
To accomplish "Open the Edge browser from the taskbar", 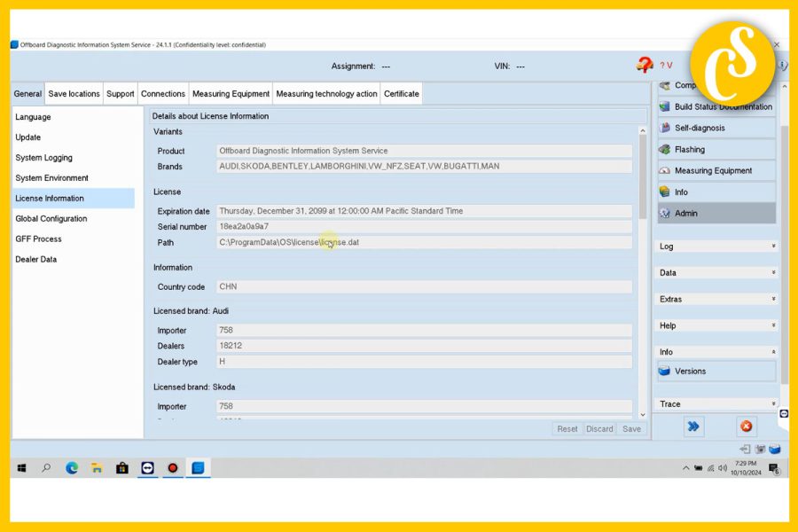I will pyautogui.click(x=71, y=467).
